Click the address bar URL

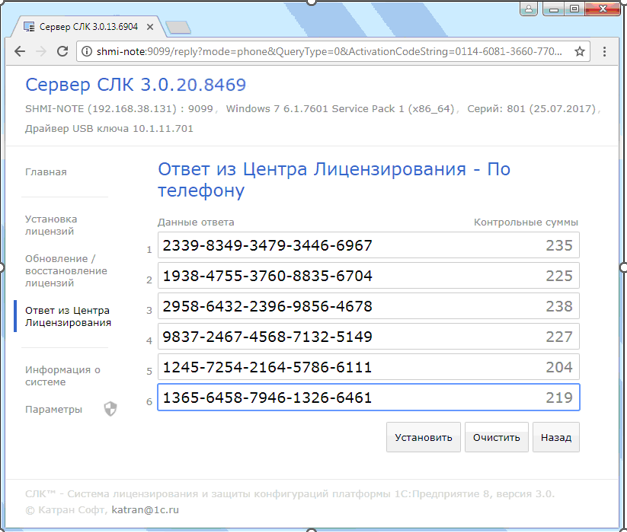pos(329,51)
